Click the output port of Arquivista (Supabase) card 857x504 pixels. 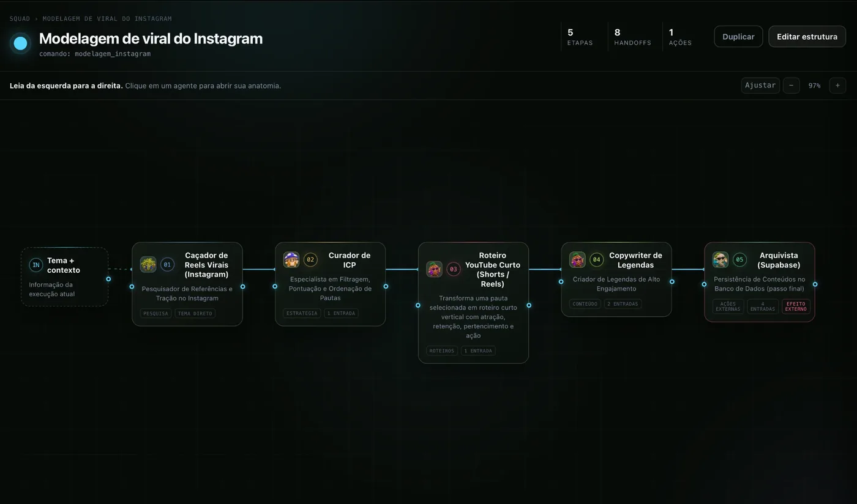tap(815, 284)
